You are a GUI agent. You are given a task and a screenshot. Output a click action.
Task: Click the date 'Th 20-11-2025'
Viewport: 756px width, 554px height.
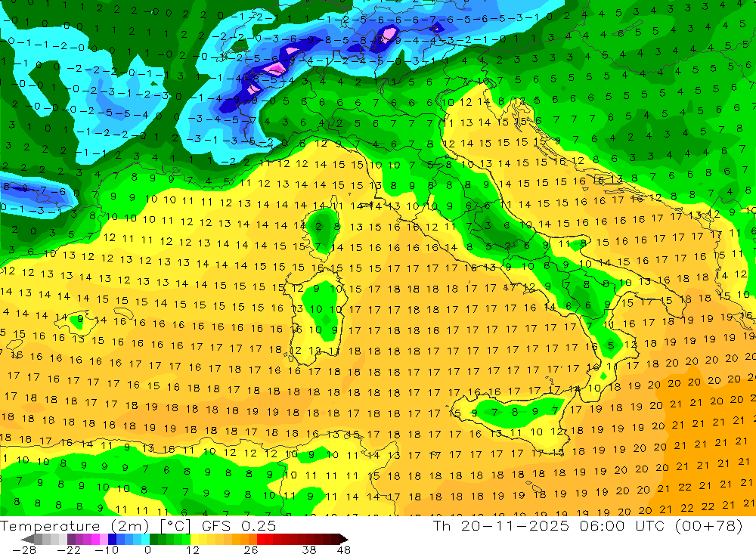pyautogui.click(x=501, y=525)
